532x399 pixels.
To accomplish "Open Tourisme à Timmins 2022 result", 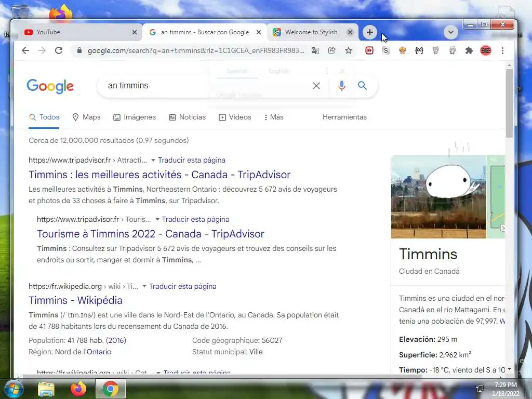I will tap(150, 234).
